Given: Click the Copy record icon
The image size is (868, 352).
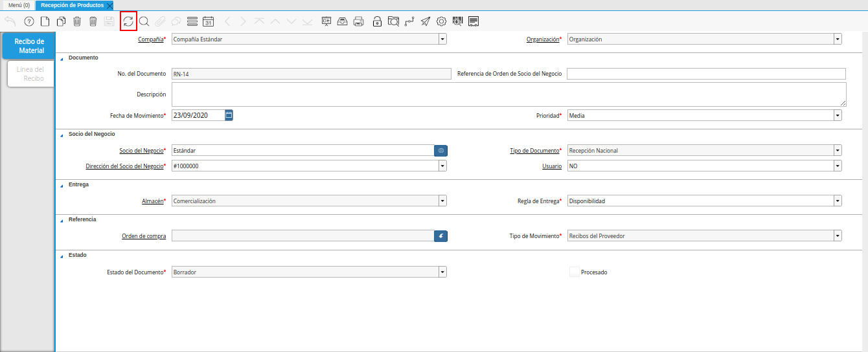Looking at the screenshot, I should click(x=62, y=21).
